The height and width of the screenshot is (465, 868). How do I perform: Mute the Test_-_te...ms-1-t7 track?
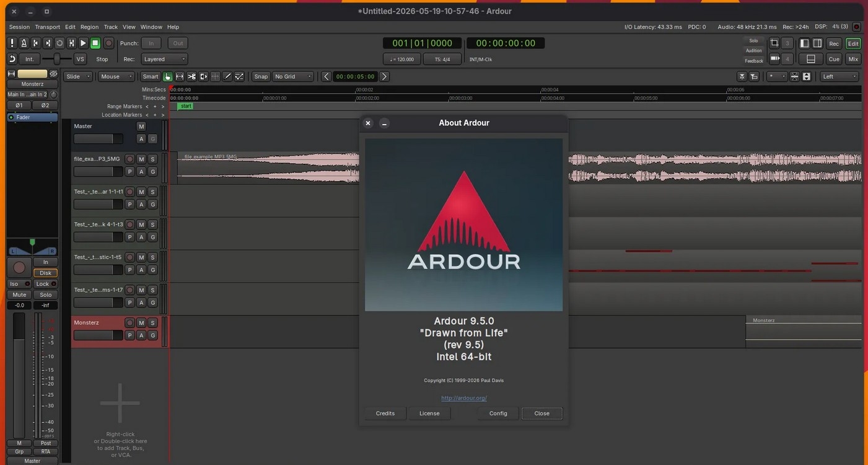141,290
